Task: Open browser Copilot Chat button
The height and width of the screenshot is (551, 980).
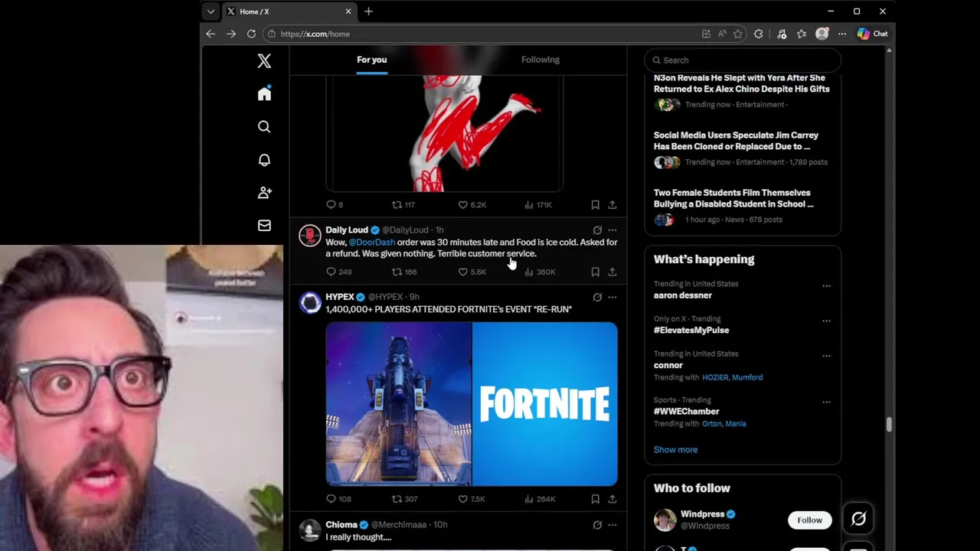Action: [873, 34]
